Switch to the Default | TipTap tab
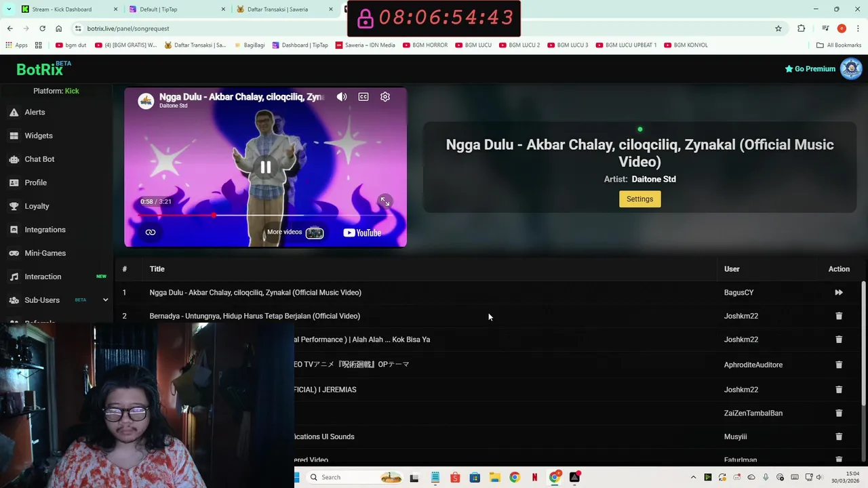 pyautogui.click(x=176, y=9)
